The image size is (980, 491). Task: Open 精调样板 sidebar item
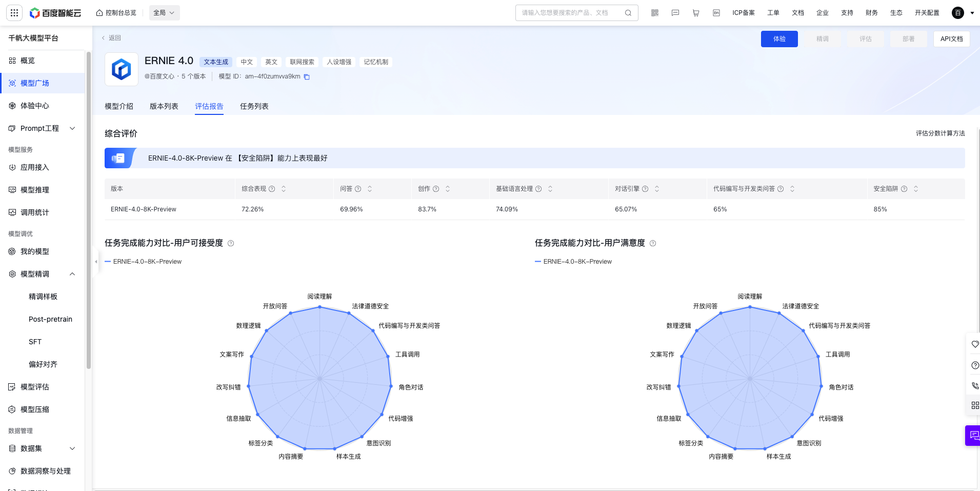tap(43, 297)
